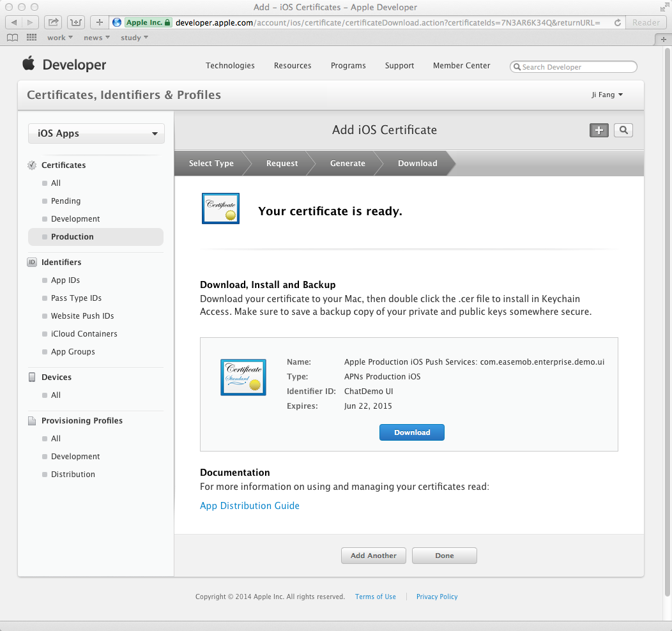Reload the page with the refresh icon
672x631 pixels.
coord(618,23)
